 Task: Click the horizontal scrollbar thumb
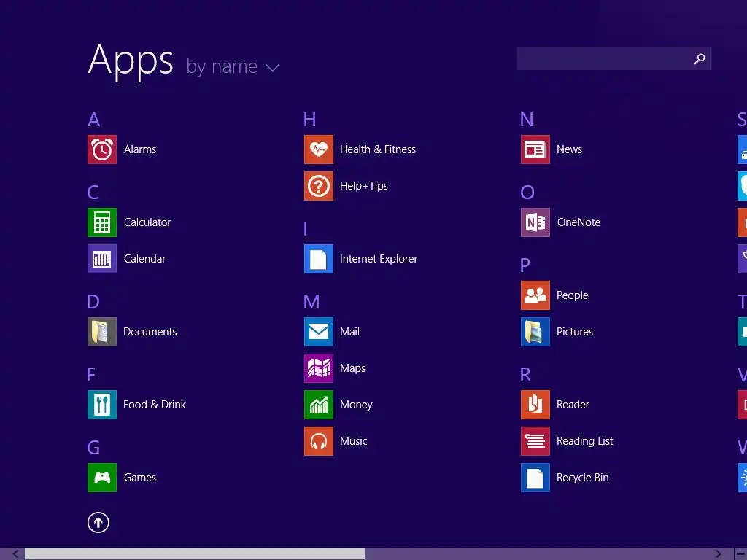(x=195, y=554)
